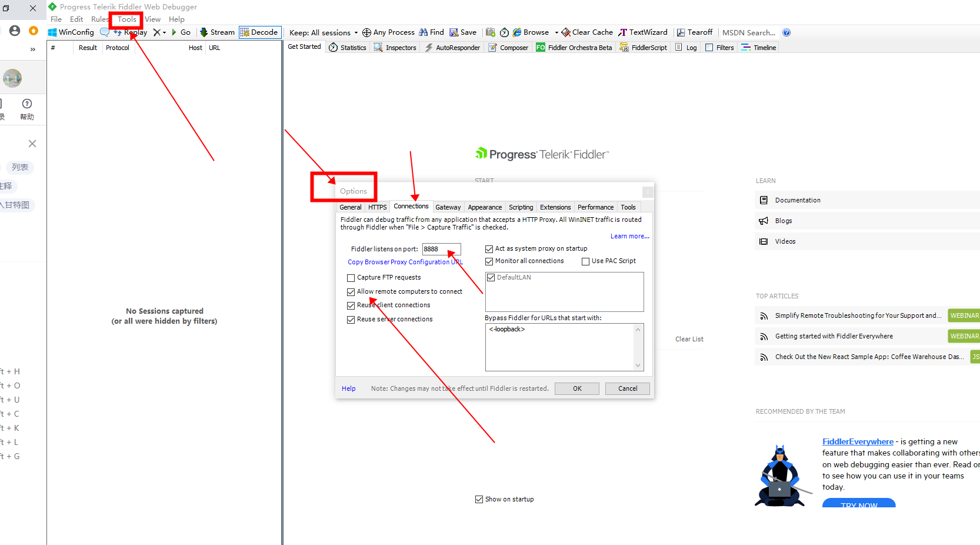
Task: Click the MSDN Search field
Action: (749, 32)
